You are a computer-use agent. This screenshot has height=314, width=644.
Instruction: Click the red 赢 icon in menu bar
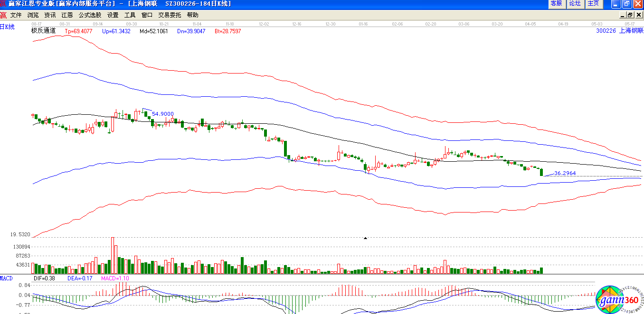[x=4, y=15]
